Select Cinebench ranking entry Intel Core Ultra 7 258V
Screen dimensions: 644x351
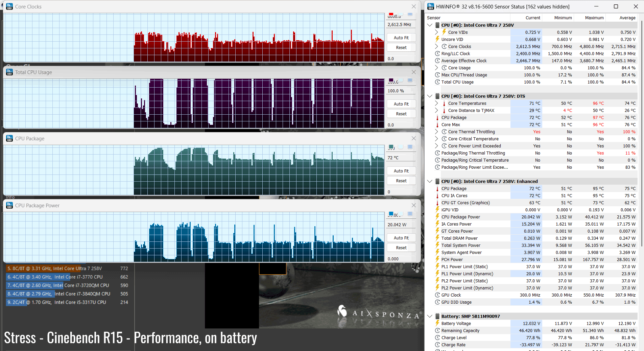pyautogui.click(x=67, y=268)
